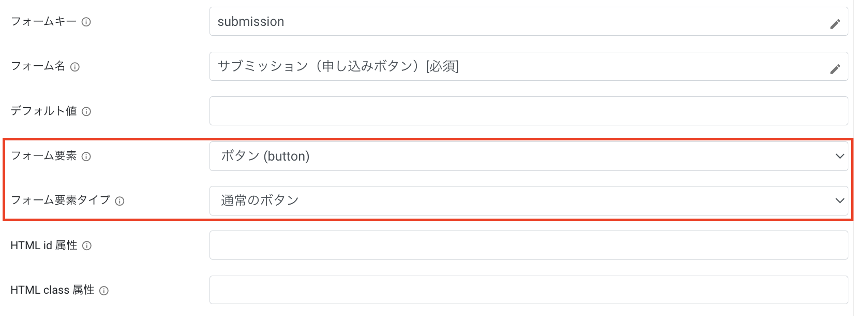Show help for HTML id 属性

(87, 246)
